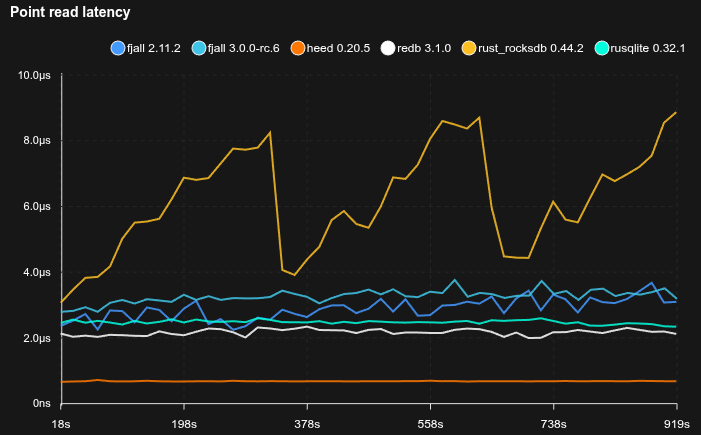Click the light-blue fjall 3.0.0-rc.6 legend circle
701x435 pixels.
(200, 48)
